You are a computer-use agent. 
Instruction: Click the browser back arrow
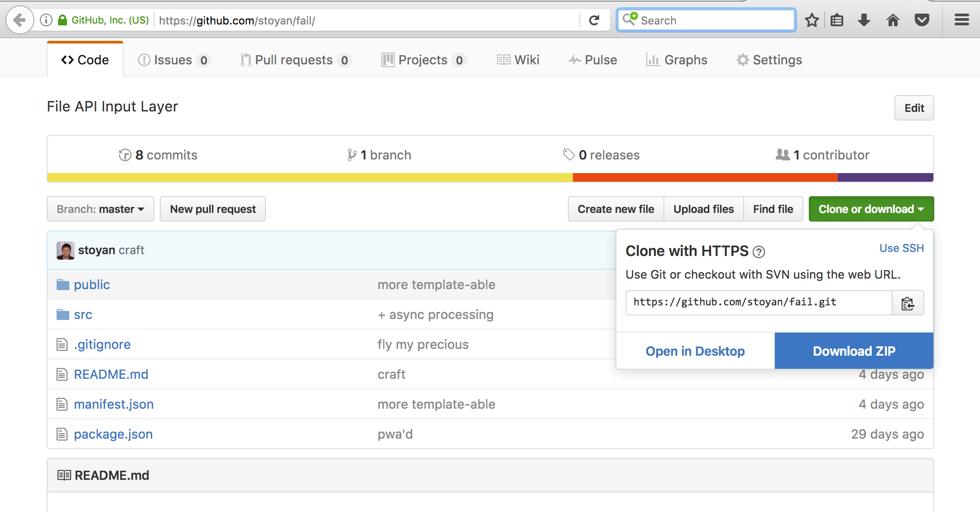(x=20, y=20)
